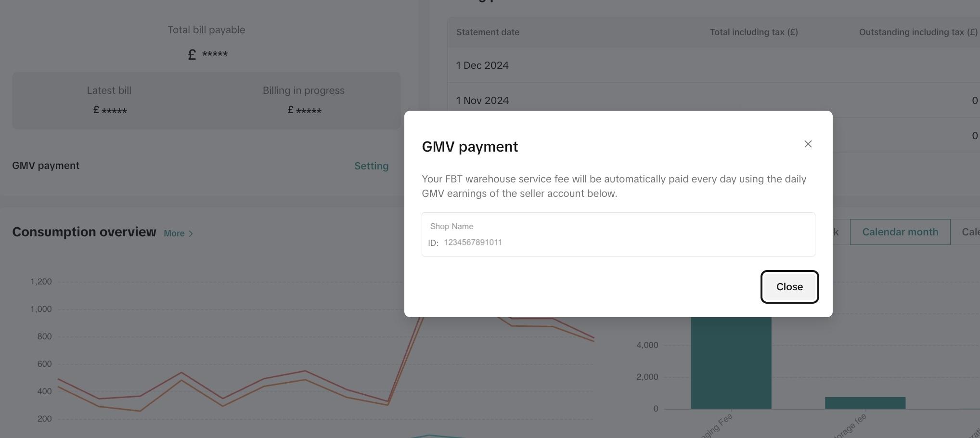Screen dimensions: 980x438
Task: Dismiss the GMV payment dialog via X icon
Action: 808,144
